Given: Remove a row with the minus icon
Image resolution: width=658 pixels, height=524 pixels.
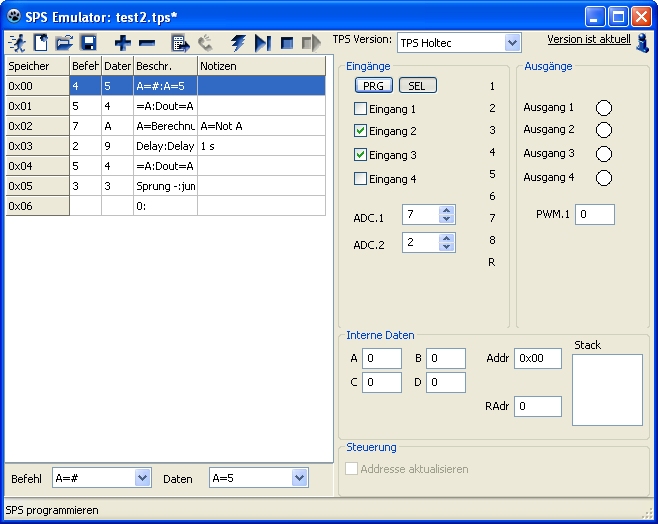Looking at the screenshot, I should click(147, 43).
